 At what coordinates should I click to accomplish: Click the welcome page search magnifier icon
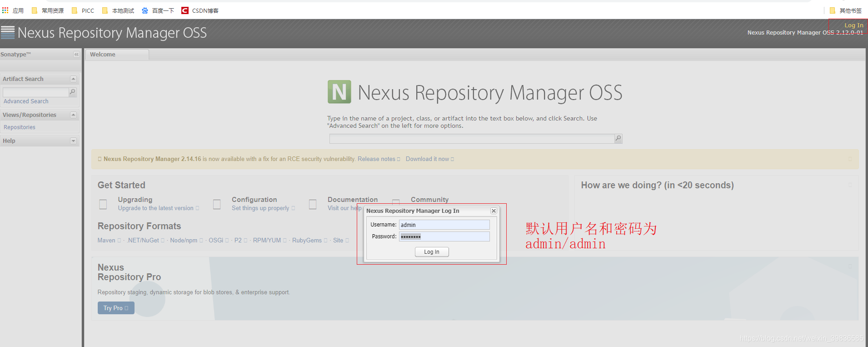(618, 138)
